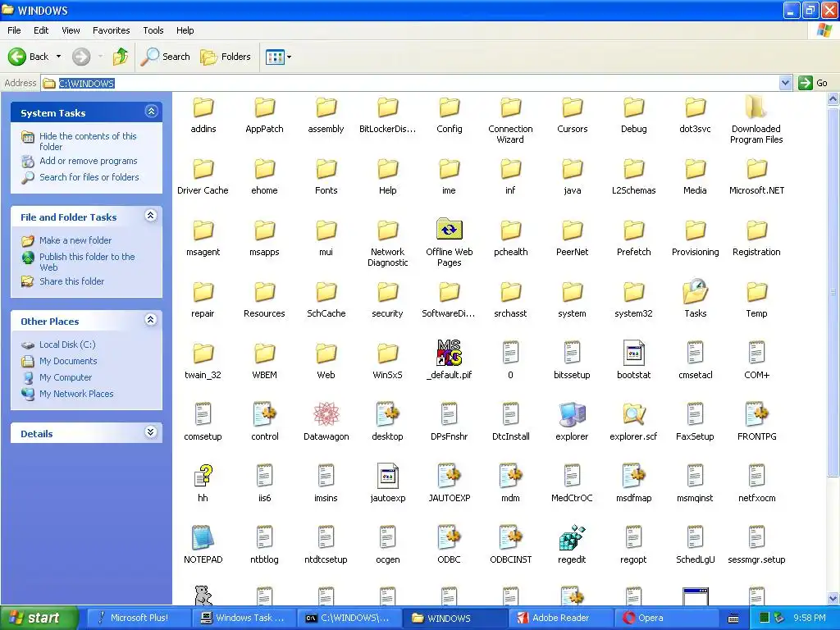Select the Driver Cache folder
The height and width of the screenshot is (630, 840).
pos(203,169)
